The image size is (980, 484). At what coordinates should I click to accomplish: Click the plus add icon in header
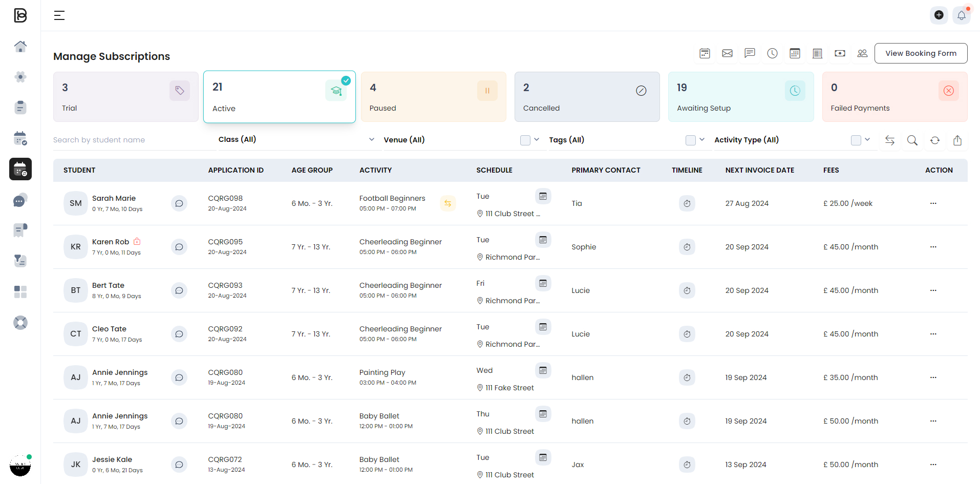[x=939, y=15]
